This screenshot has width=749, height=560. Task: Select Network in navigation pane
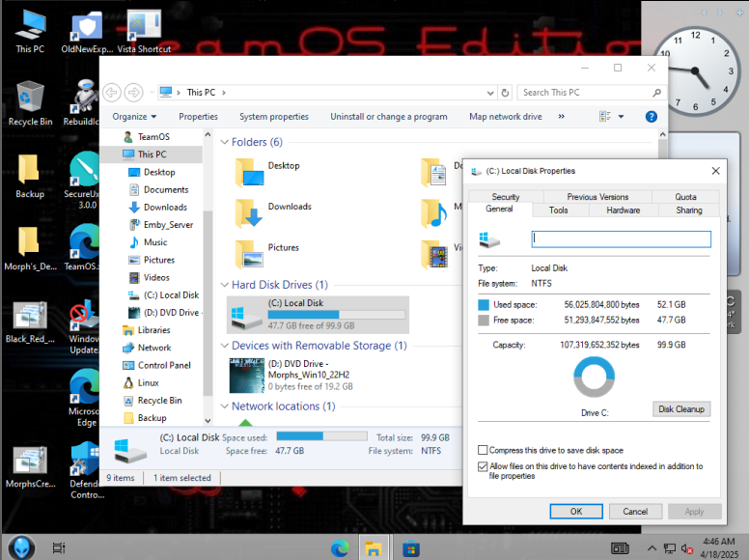(x=147, y=348)
